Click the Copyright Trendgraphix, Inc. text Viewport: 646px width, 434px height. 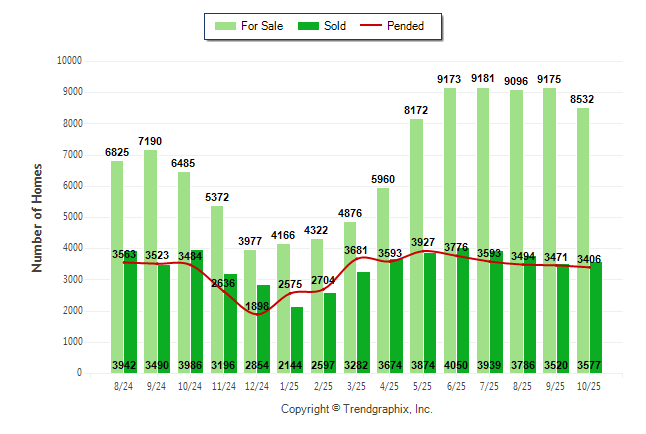(x=356, y=409)
